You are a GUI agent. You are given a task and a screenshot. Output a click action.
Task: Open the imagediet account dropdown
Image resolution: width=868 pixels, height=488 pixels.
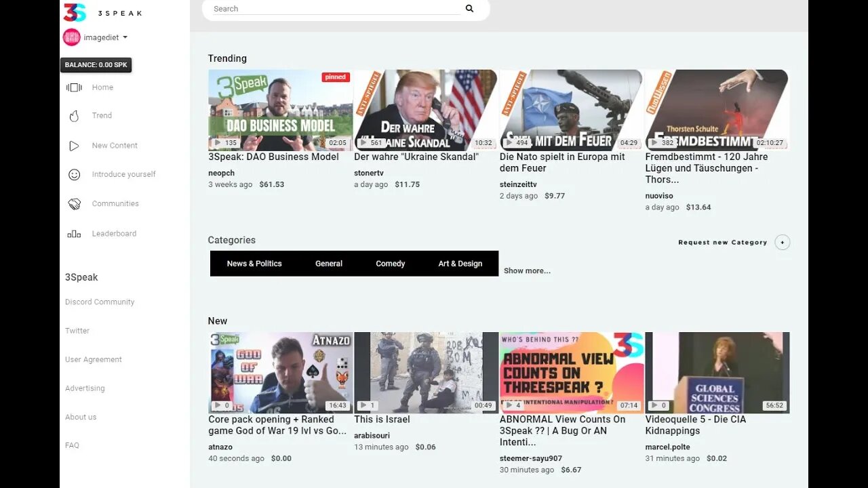point(105,38)
